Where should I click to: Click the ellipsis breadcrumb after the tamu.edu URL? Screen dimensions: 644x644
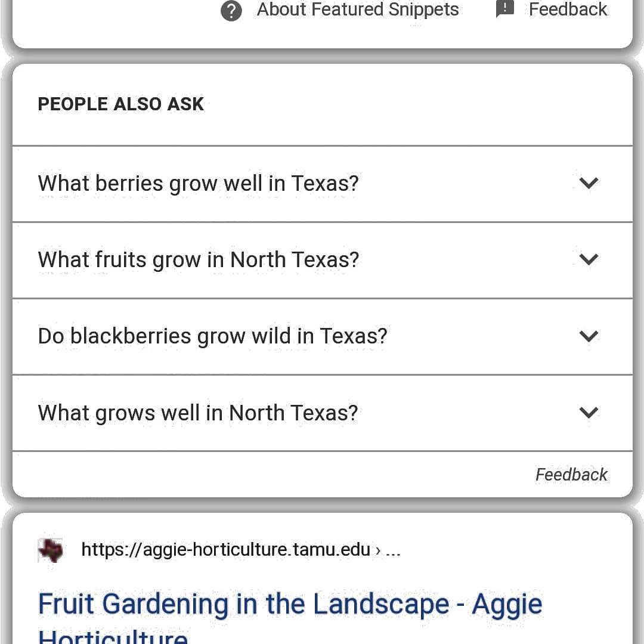pyautogui.click(x=393, y=550)
